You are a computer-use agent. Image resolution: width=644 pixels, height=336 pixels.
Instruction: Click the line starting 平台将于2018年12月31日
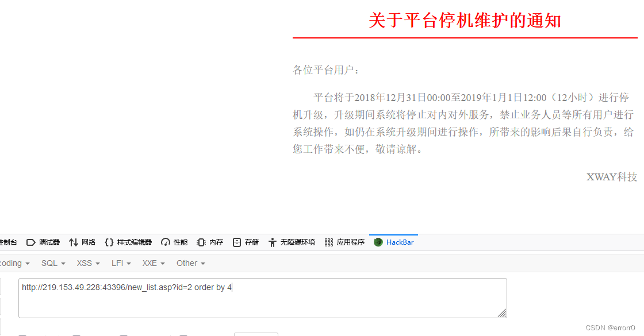[x=471, y=98]
